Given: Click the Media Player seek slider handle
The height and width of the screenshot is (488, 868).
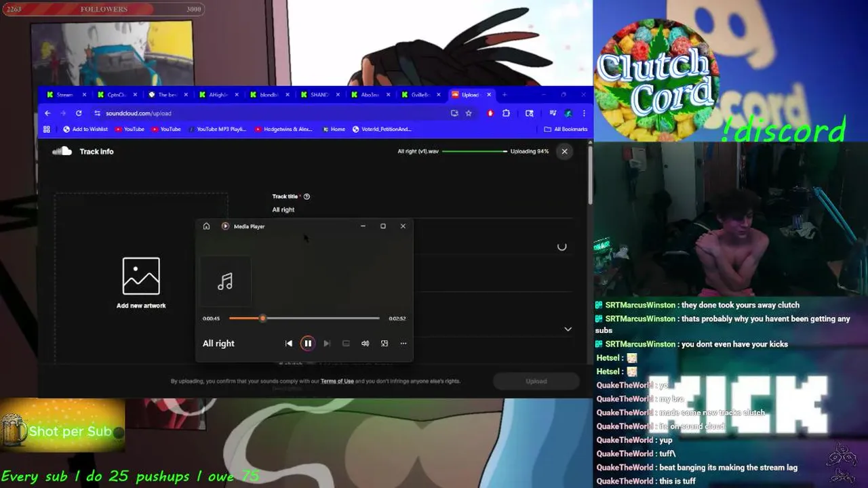Looking at the screenshot, I should pyautogui.click(x=262, y=319).
